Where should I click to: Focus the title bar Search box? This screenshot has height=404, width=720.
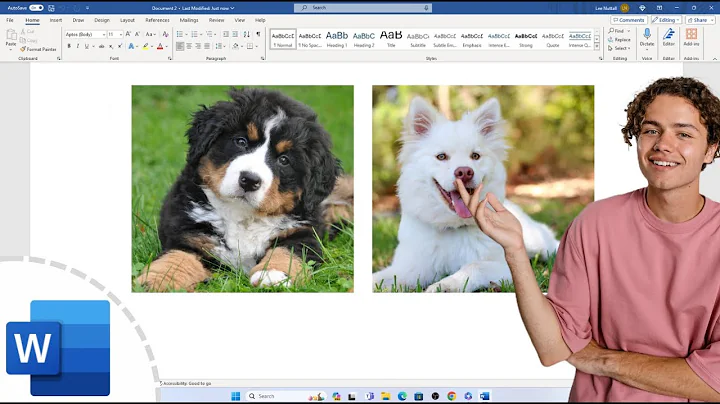(x=363, y=8)
